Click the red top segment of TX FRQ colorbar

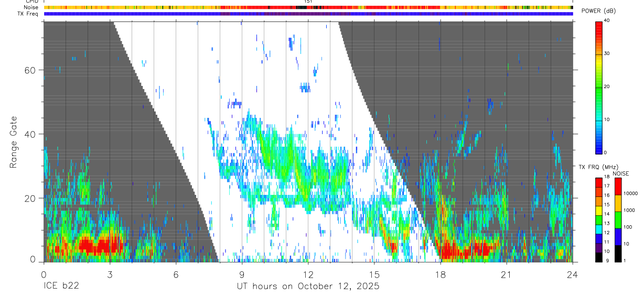coord(599,182)
